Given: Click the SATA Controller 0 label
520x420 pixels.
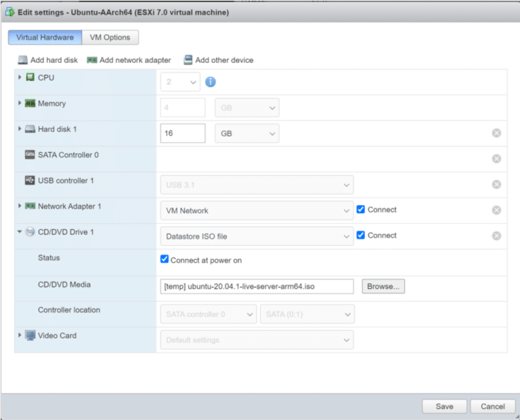Looking at the screenshot, I should (68, 155).
